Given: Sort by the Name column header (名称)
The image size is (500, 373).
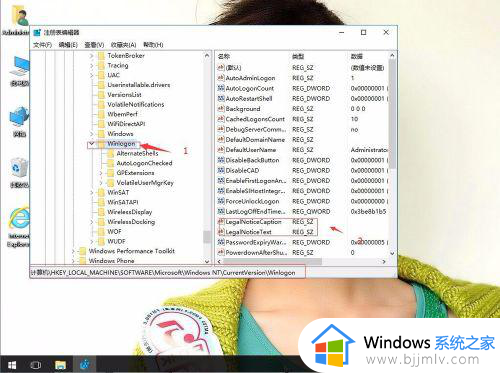Looking at the screenshot, I should point(224,56).
